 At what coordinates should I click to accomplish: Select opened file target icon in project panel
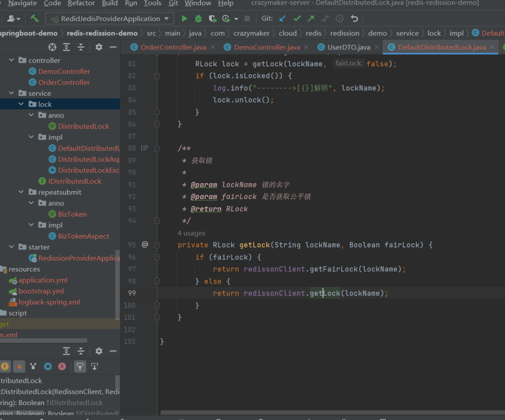52,47
